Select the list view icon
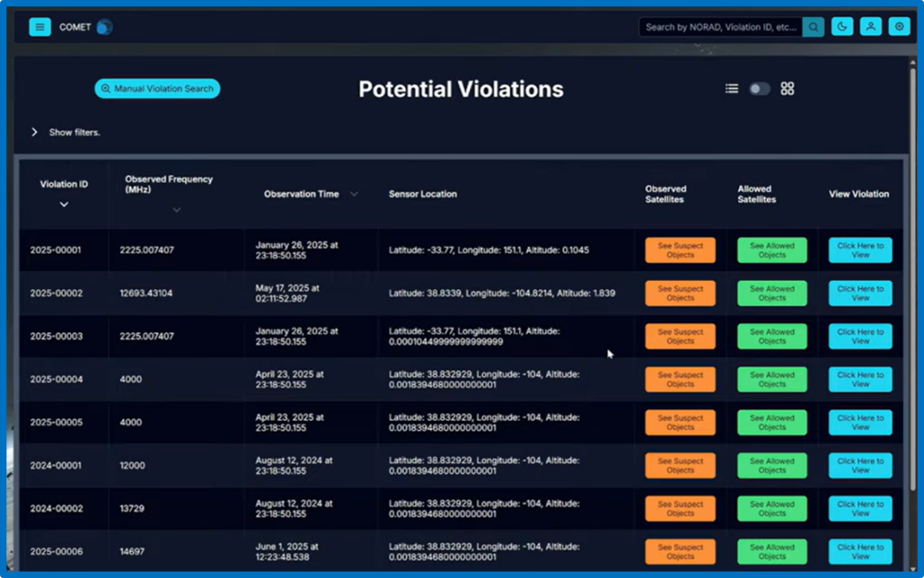Screen dimensions: 924x578 click(x=732, y=89)
